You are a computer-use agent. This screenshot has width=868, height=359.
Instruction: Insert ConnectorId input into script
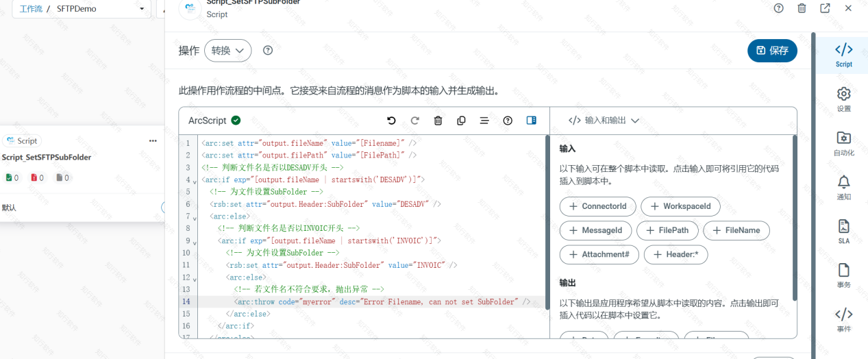[597, 206]
